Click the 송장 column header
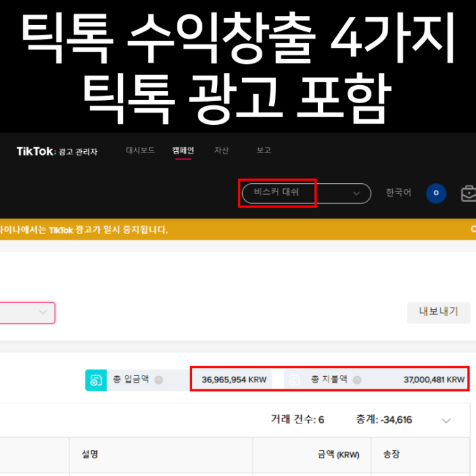The image size is (476, 476). coord(391,454)
